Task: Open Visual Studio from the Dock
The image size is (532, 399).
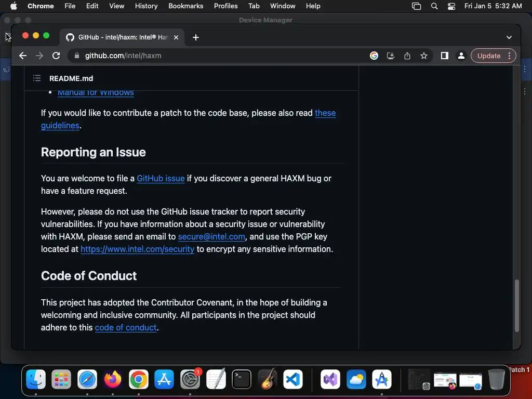Action: tap(330, 379)
